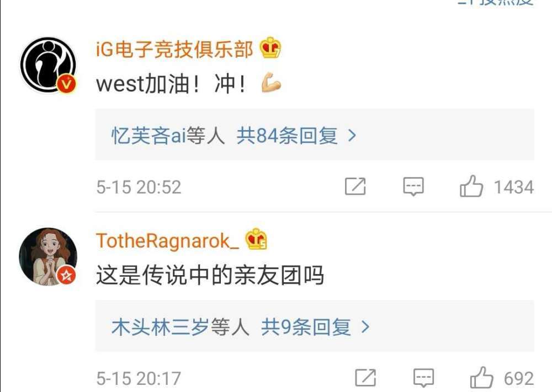Reply to the west加油 comment via bubble icon

[413, 186]
